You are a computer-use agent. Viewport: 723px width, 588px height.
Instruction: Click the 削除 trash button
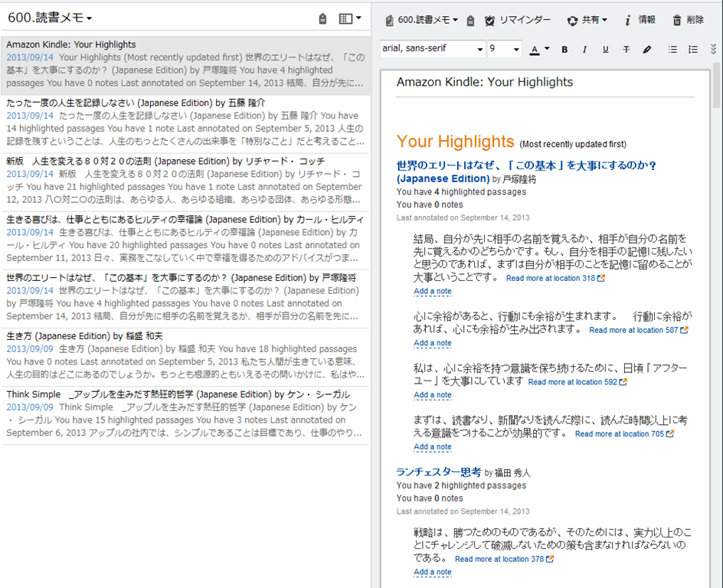pyautogui.click(x=688, y=20)
